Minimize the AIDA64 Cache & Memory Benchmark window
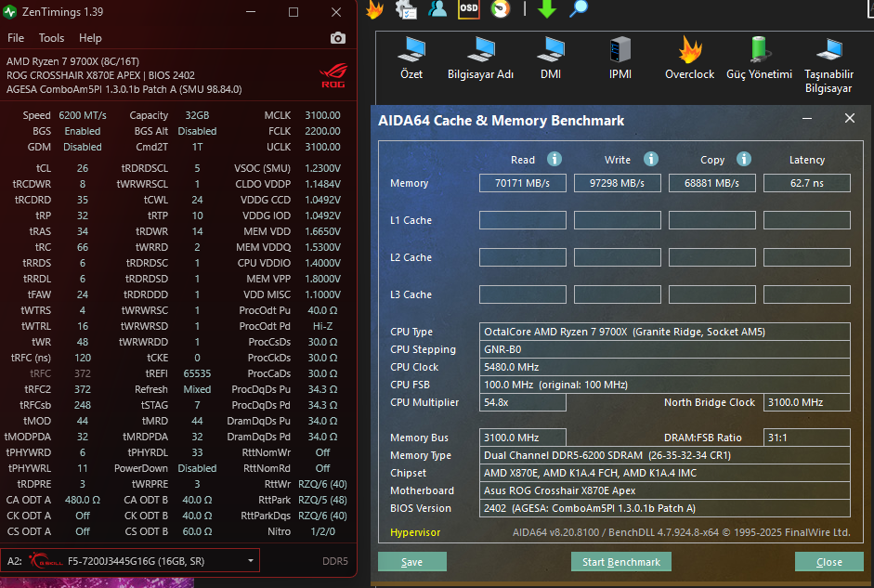 click(x=806, y=118)
